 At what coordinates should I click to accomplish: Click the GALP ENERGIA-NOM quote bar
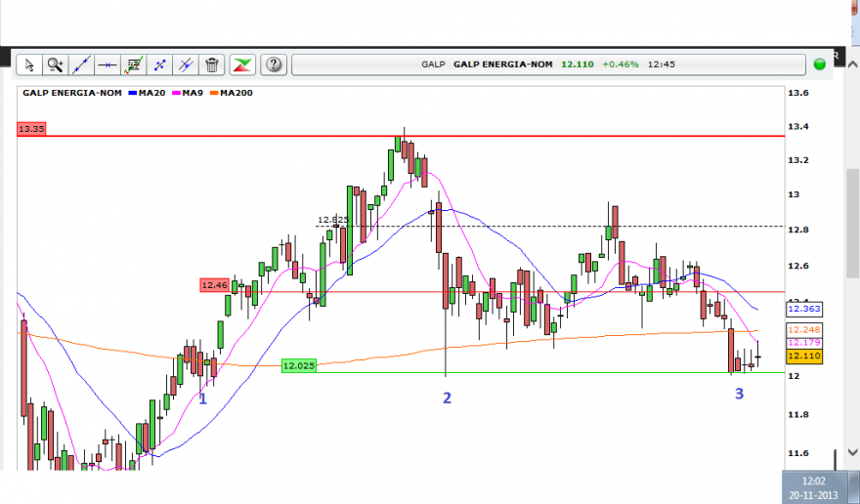[548, 64]
